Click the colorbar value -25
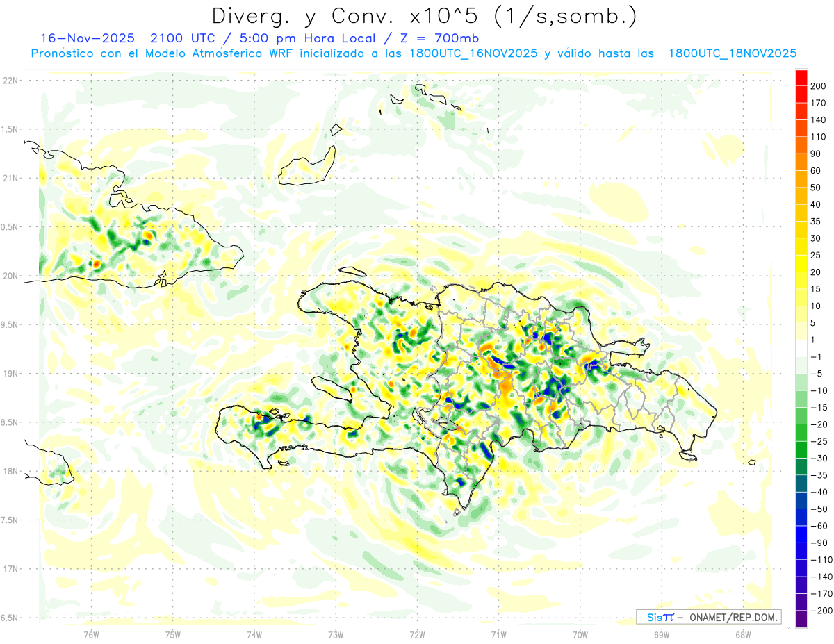Viewport: 834px width, 644px height. (x=819, y=441)
